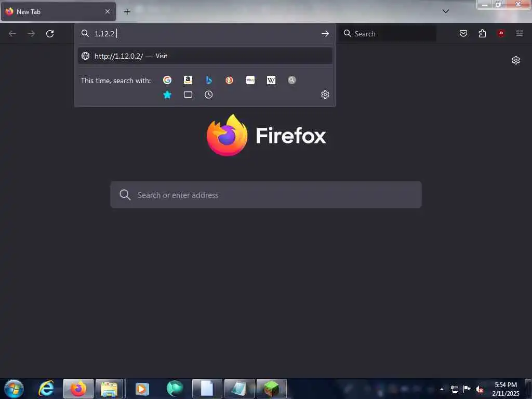Image resolution: width=532 pixels, height=399 pixels.
Task: Search history using the clock icon
Action: point(209,95)
